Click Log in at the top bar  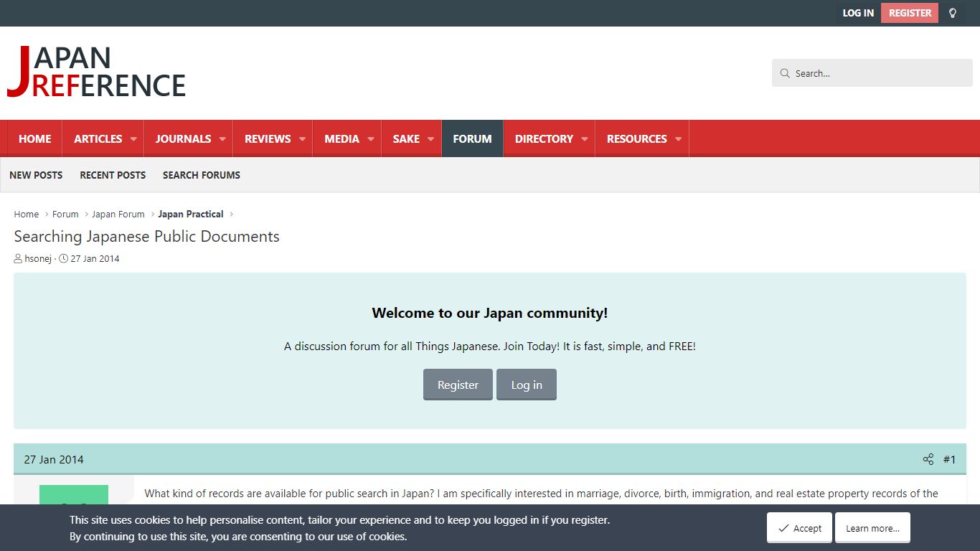tap(858, 13)
